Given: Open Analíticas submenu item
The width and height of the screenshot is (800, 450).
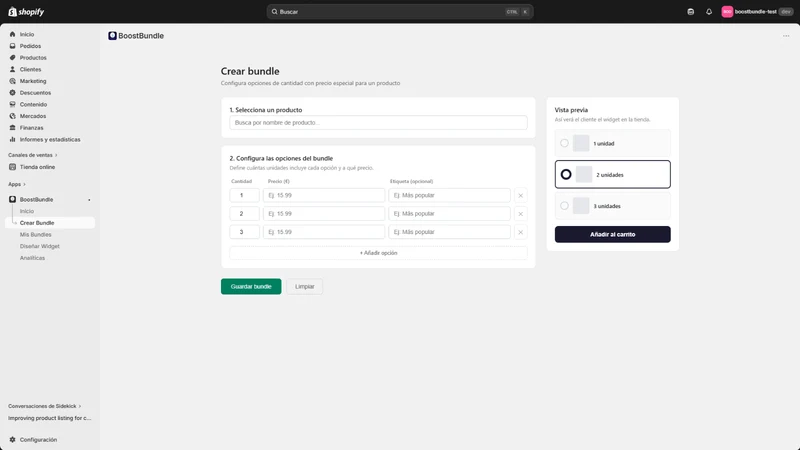Looking at the screenshot, I should point(32,258).
